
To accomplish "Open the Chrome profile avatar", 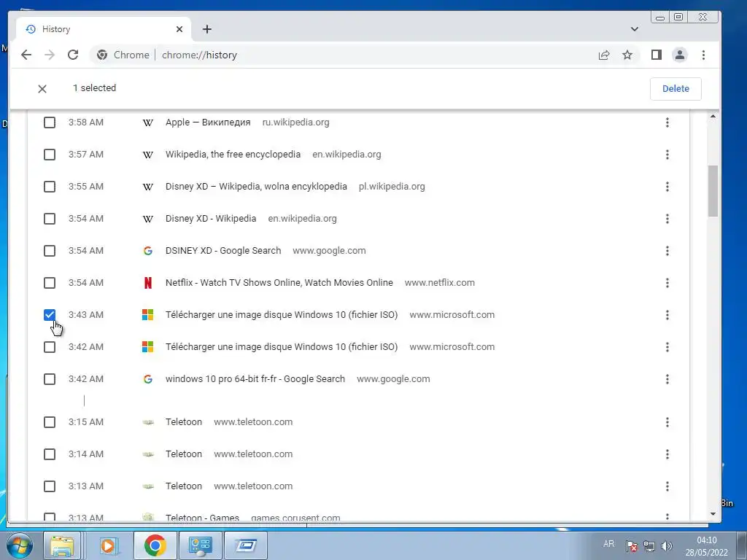I will coord(680,55).
